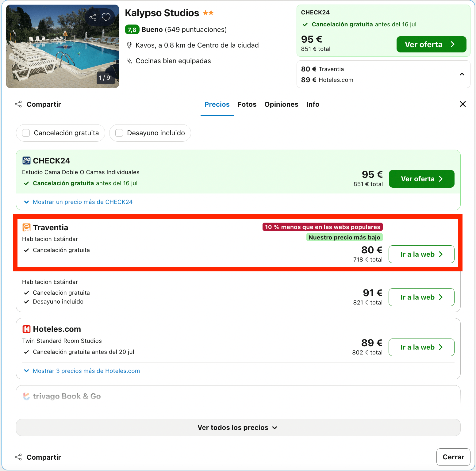Click the '89 € Hoteles.com' price line
Viewport: 476px width, 471px height.
coord(327,80)
